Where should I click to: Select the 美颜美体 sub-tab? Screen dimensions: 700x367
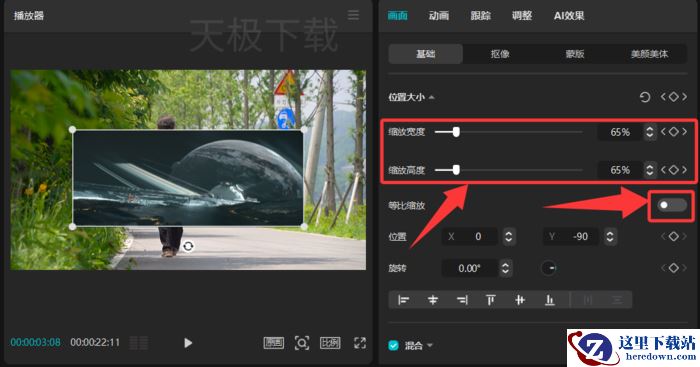649,54
